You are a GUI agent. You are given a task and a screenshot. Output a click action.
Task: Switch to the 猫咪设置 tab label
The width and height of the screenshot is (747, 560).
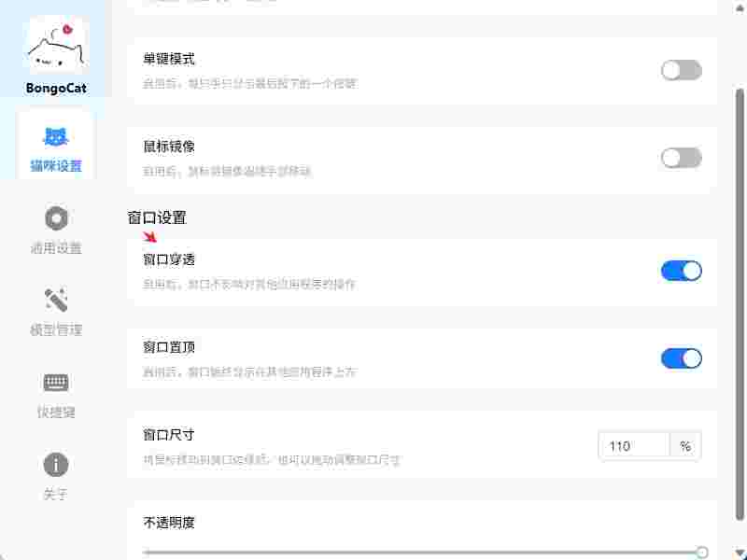click(56, 166)
